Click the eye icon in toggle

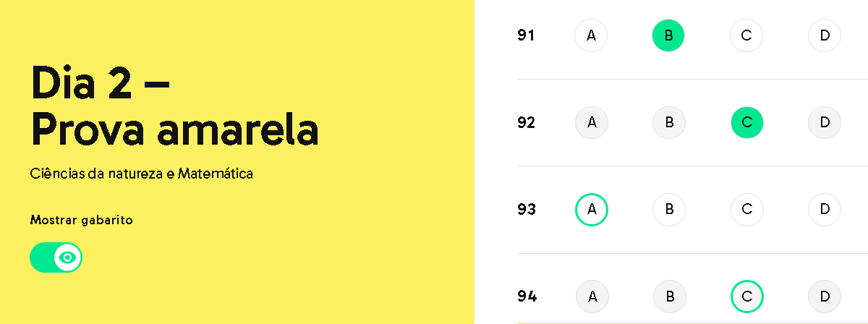(x=68, y=257)
